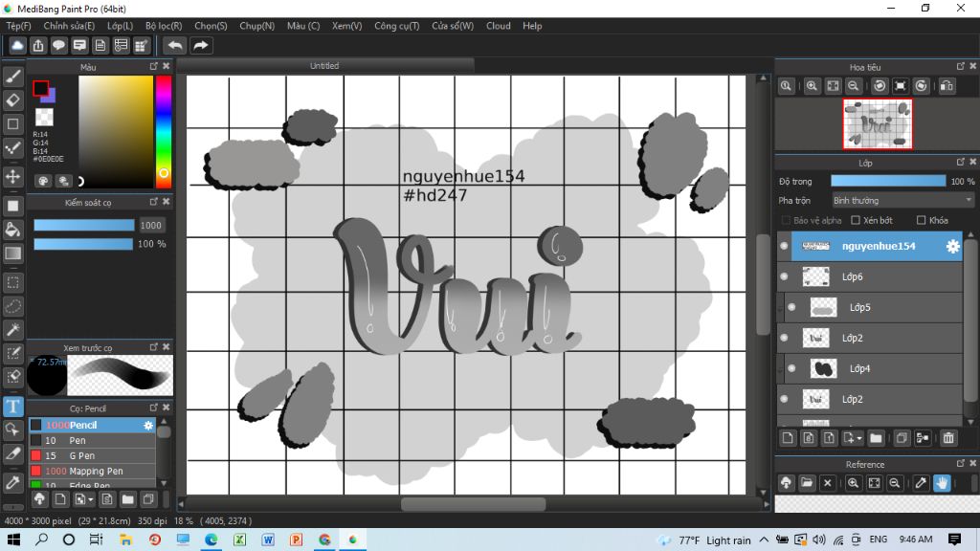
Task: Open the add-layer dropdown arrow
Action: (x=858, y=438)
